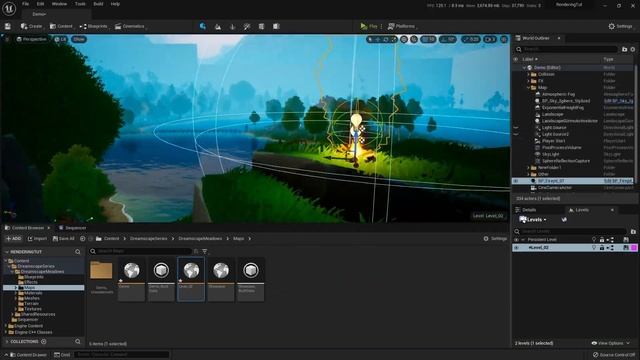The height and width of the screenshot is (360, 640).
Task: Click the viewport maximize icon top right
Action: [504, 39]
